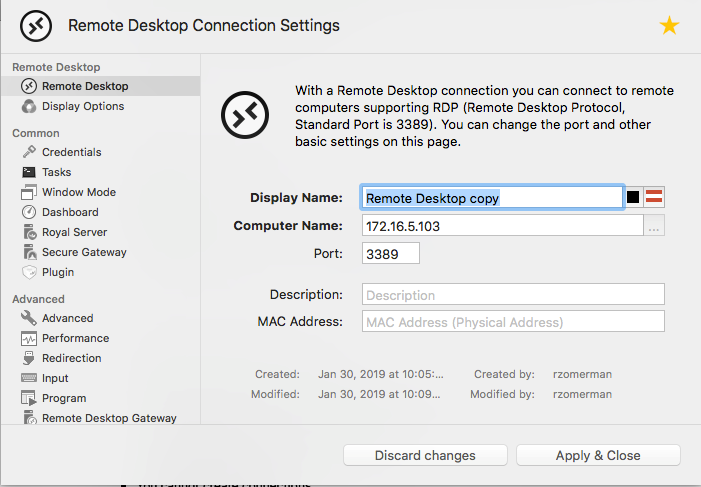Click the Port field showing 3389
The width and height of the screenshot is (701, 487).
(x=391, y=254)
